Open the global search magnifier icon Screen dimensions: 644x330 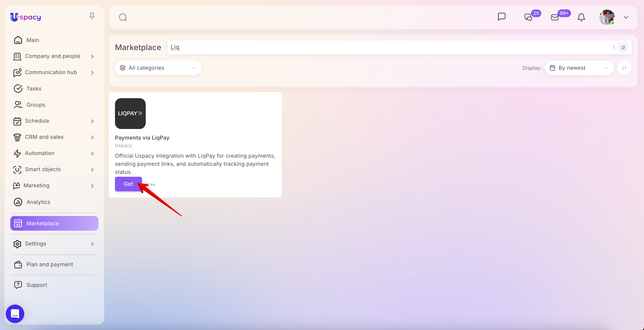click(123, 17)
